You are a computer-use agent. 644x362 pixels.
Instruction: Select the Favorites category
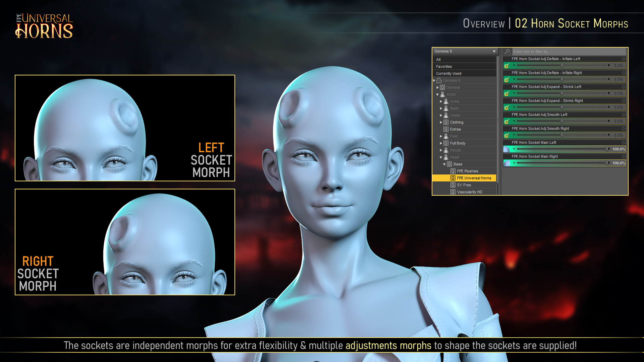(x=449, y=66)
